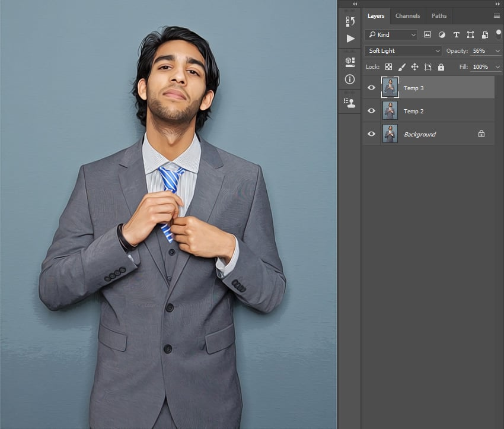This screenshot has width=504, height=429.
Task: Toggle layer filtering on/off switch
Action: (499, 34)
